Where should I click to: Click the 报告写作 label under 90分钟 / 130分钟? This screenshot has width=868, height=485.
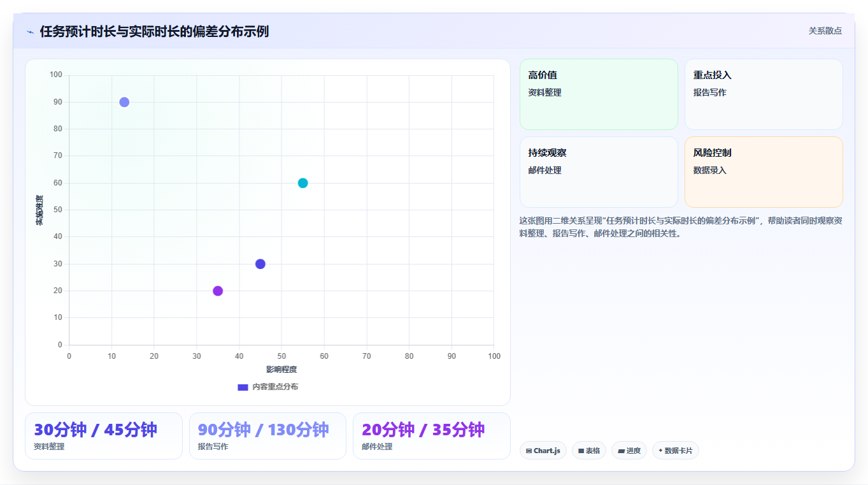pyautogui.click(x=213, y=447)
